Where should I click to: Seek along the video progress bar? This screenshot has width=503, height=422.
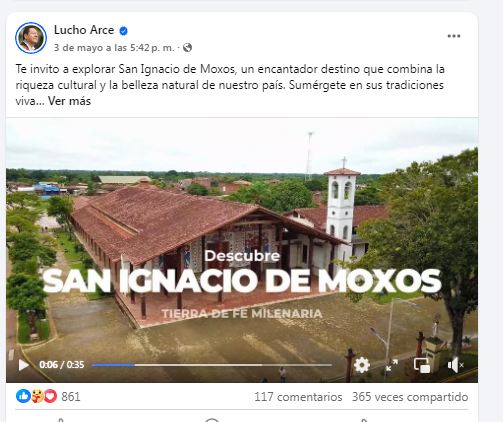pyautogui.click(x=212, y=365)
